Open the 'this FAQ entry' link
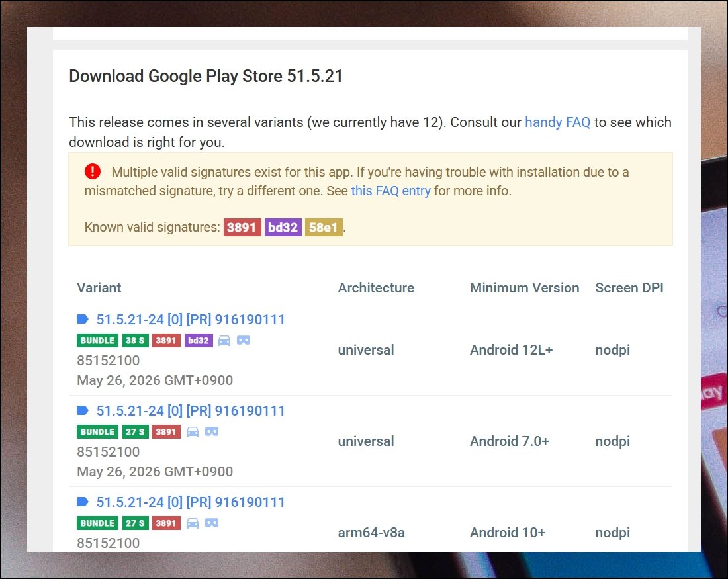This screenshot has width=728, height=579. pos(390,191)
